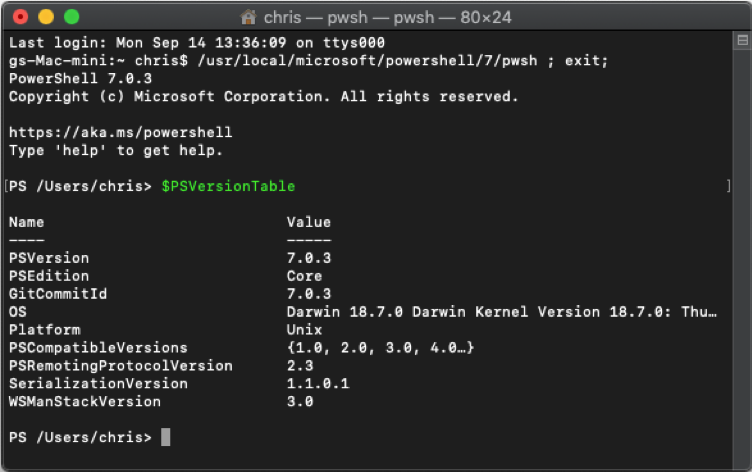Click the 'Value' column header

click(x=309, y=222)
